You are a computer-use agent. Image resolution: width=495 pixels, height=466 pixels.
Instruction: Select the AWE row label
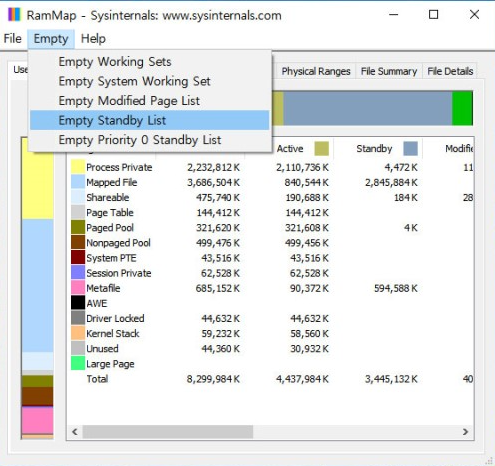pos(97,303)
